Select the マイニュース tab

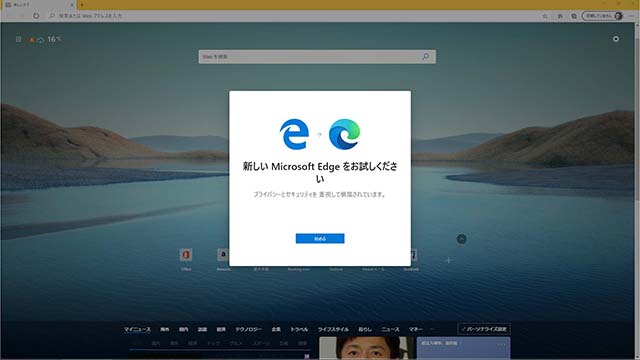[x=137, y=329]
